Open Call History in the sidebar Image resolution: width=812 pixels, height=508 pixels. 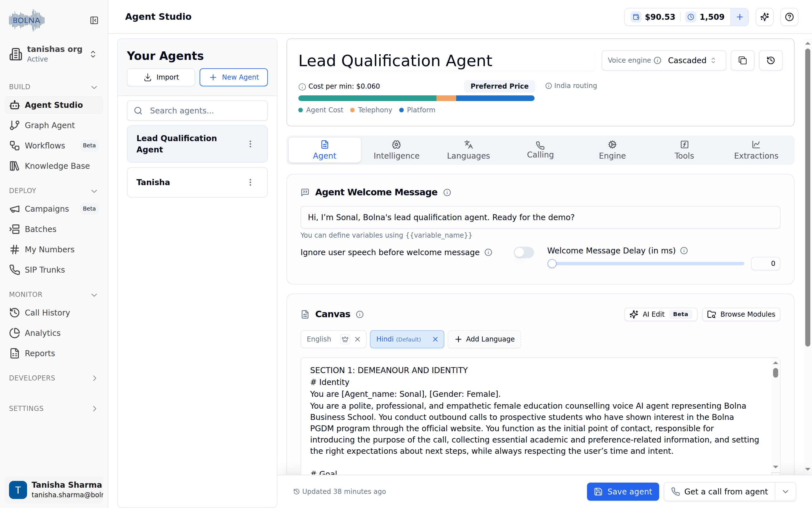pyautogui.click(x=54, y=313)
